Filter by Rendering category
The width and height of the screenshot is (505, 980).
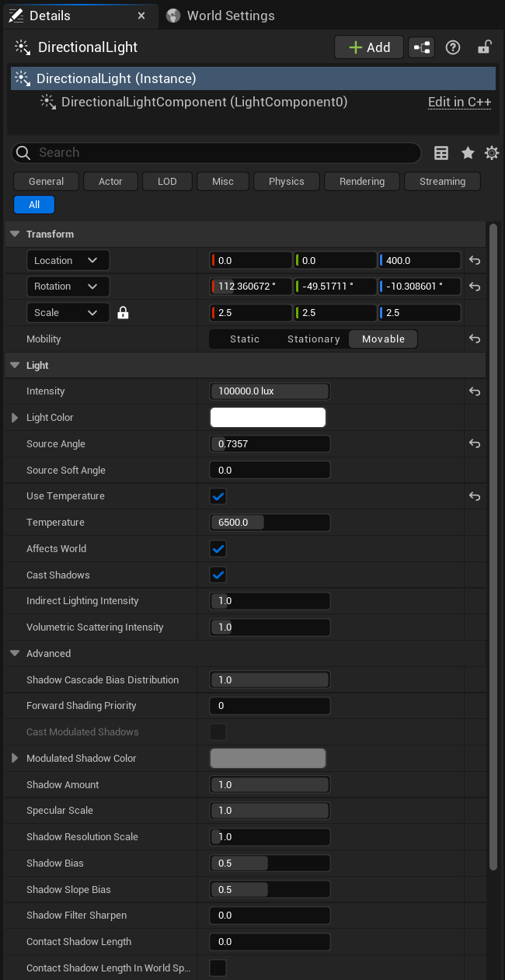click(362, 181)
